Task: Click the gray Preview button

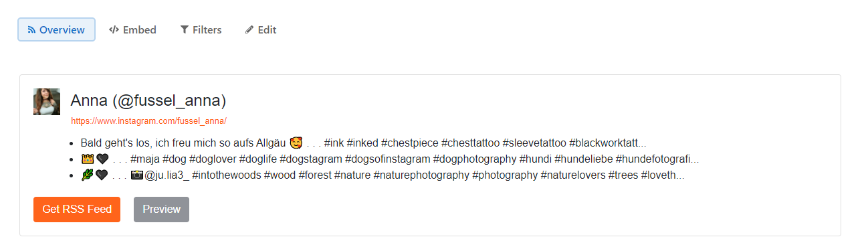Action: [x=161, y=210]
